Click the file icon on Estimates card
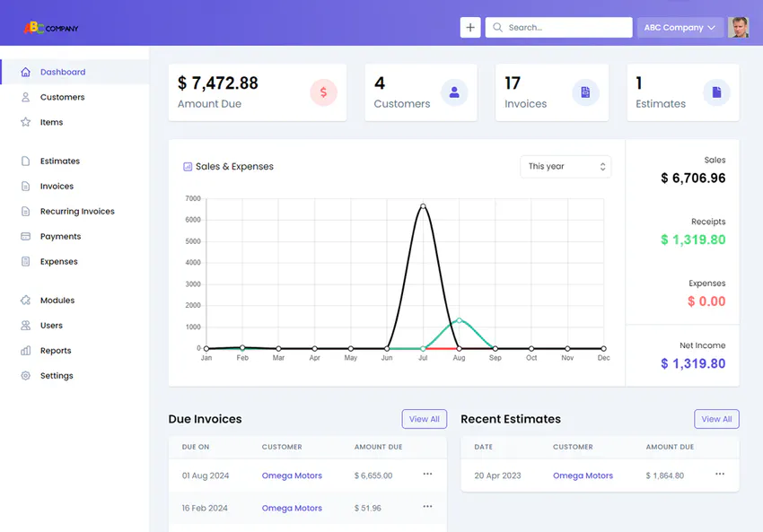The height and width of the screenshot is (532, 763). click(716, 92)
